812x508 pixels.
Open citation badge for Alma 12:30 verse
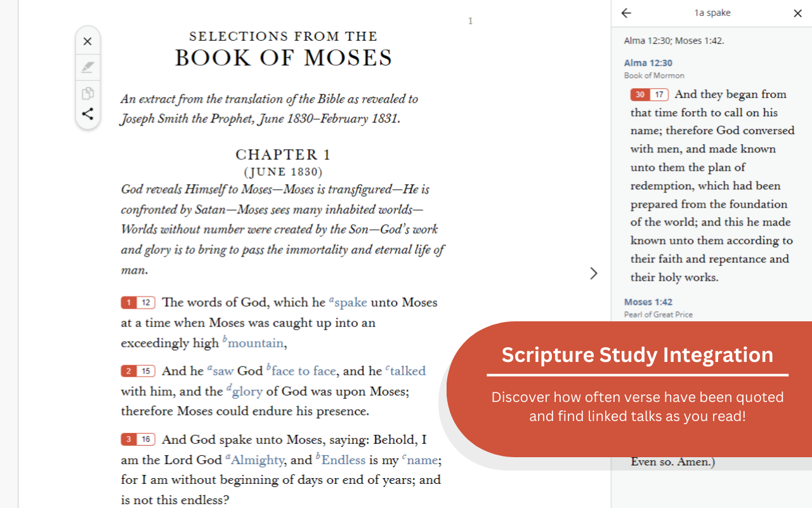click(x=649, y=95)
